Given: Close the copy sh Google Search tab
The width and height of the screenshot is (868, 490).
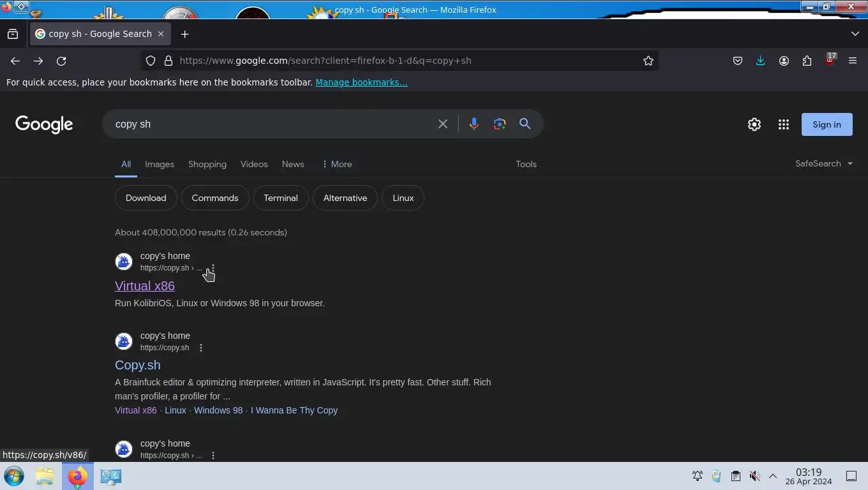Looking at the screenshot, I should [161, 34].
